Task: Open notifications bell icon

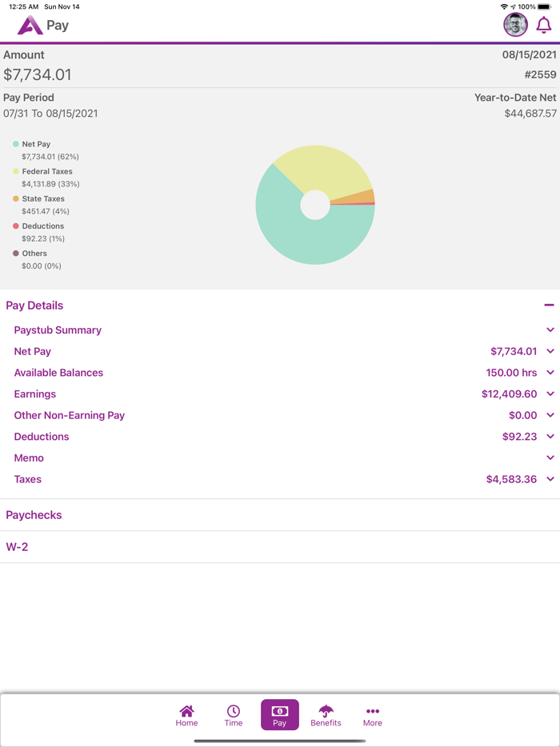Action: pos(544,25)
